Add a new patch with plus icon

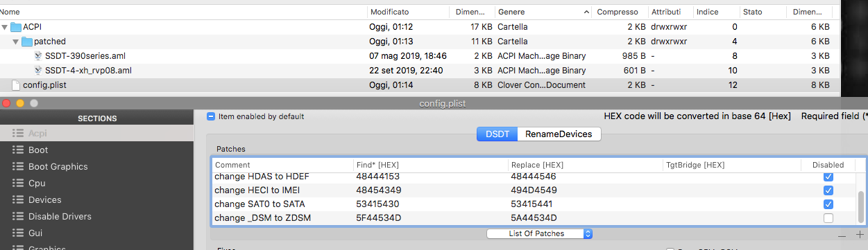pos(860,235)
